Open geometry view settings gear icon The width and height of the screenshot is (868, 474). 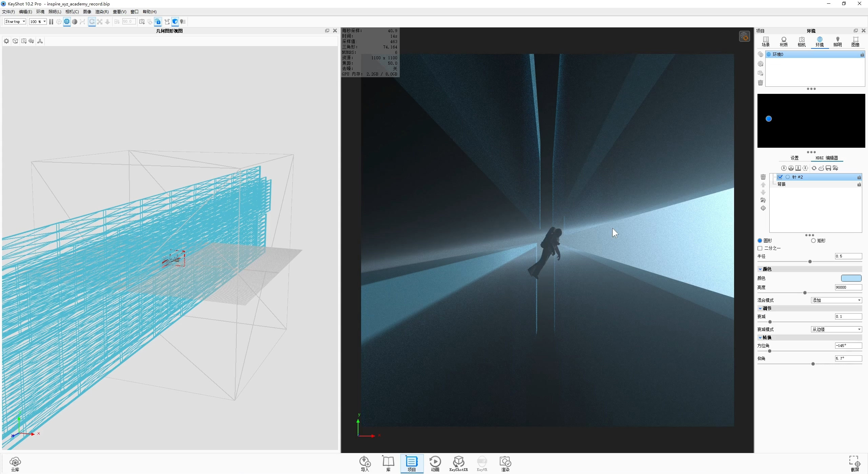point(6,41)
